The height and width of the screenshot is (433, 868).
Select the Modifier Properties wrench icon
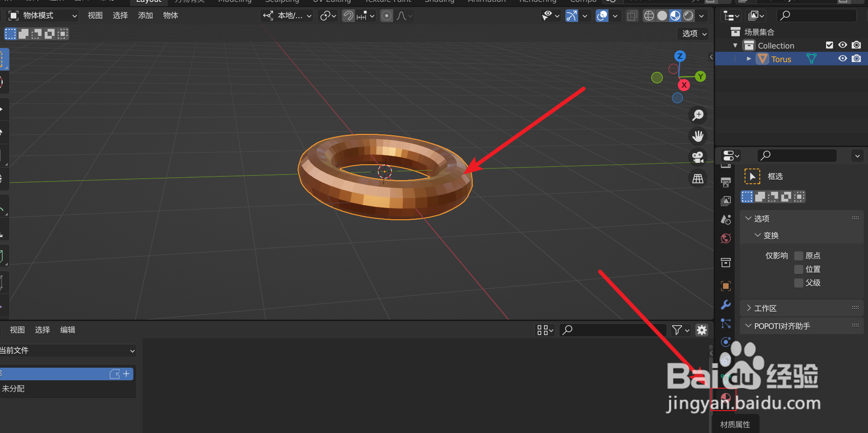(x=725, y=305)
